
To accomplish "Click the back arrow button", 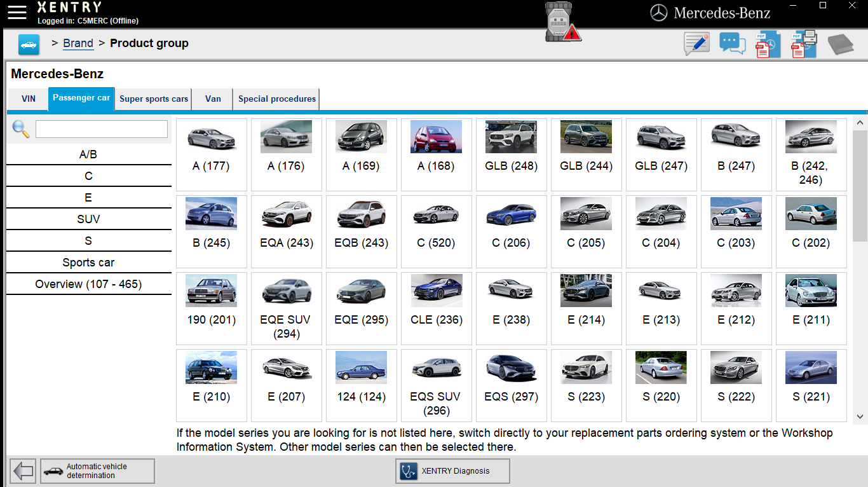I will point(23,471).
